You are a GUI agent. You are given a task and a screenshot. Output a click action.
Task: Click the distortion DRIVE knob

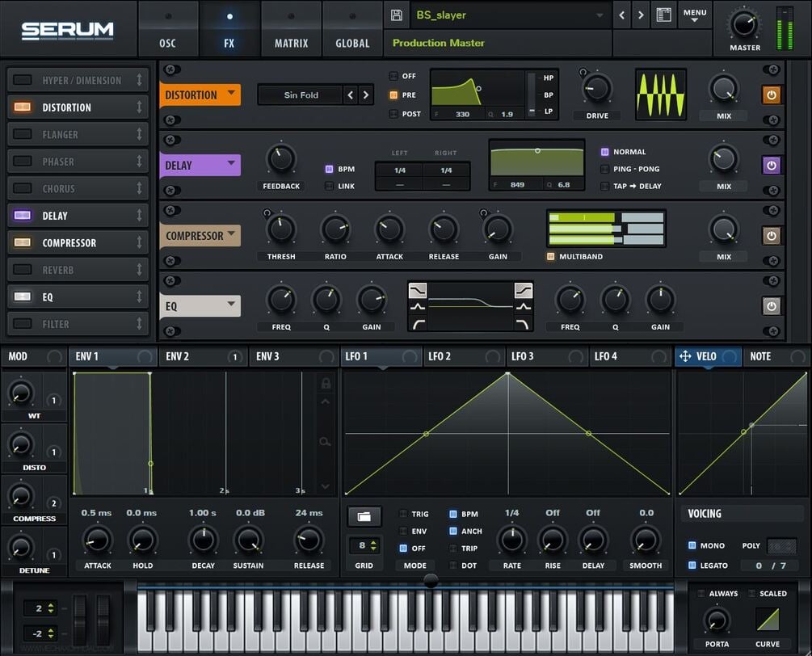(x=597, y=89)
